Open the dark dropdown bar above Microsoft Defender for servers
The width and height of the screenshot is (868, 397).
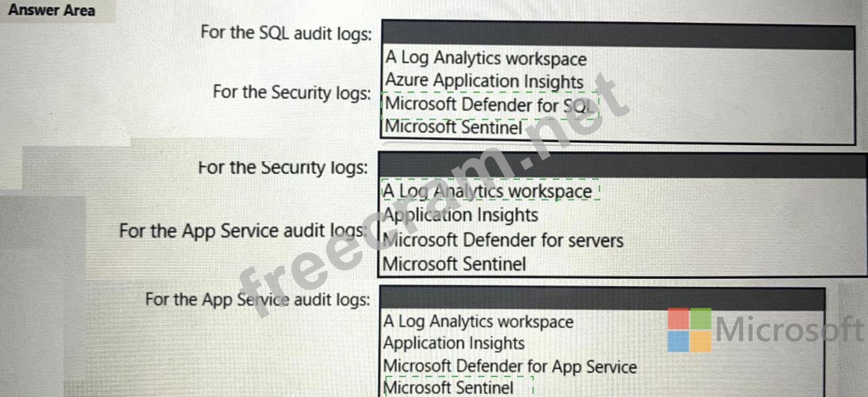(623, 166)
